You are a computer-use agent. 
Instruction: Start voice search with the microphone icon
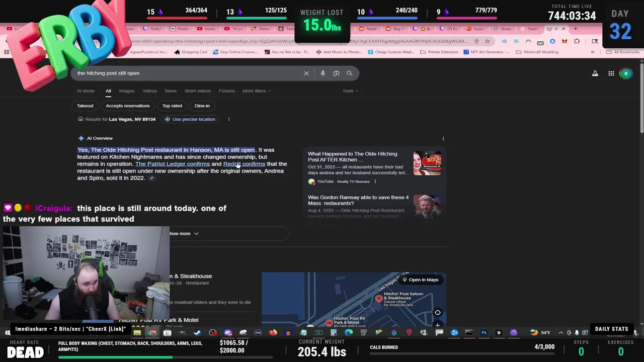pos(323,73)
